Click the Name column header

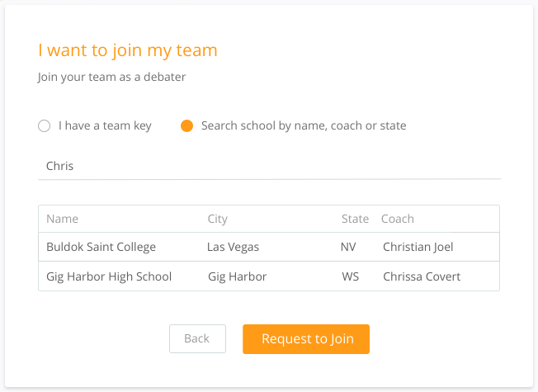pyautogui.click(x=63, y=219)
